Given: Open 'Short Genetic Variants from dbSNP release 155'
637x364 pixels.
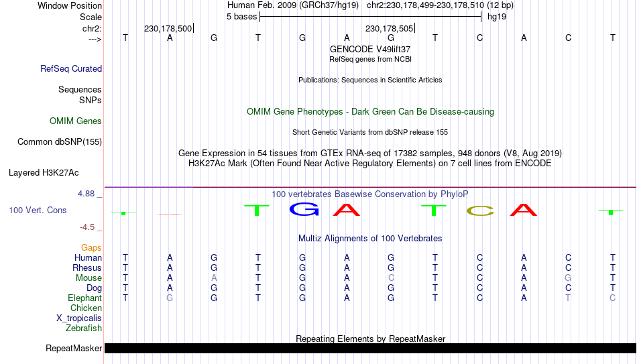Looking at the screenshot, I should point(370,133).
